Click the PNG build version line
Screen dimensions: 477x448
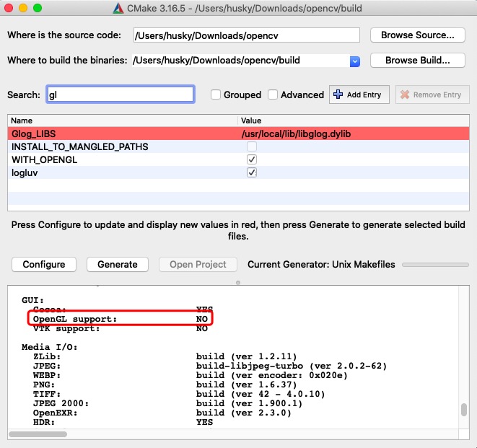165,385
